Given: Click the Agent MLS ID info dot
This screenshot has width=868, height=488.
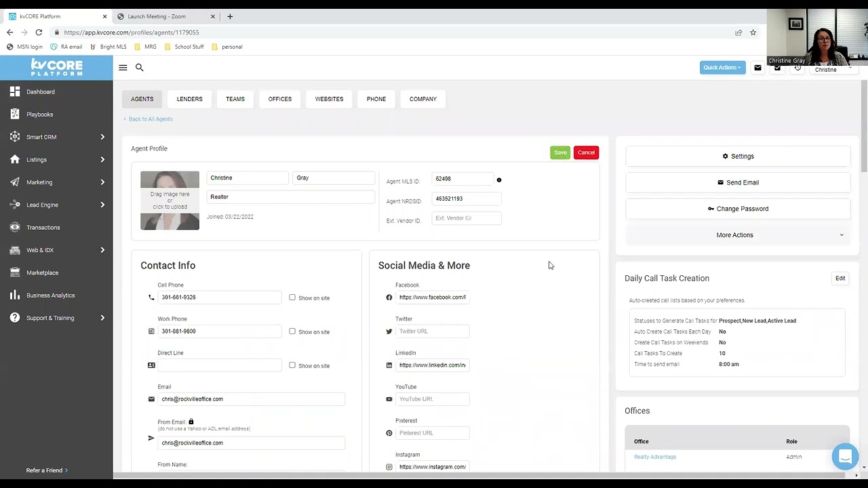Looking at the screenshot, I should click(499, 180).
